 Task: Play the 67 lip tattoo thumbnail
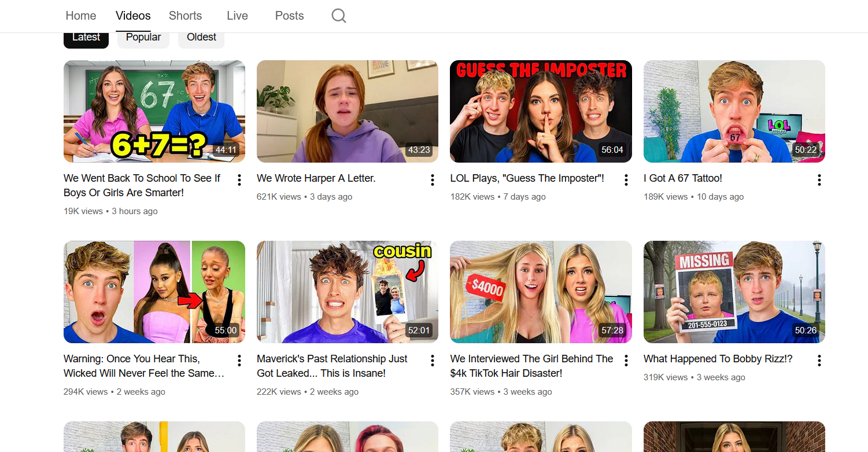pyautogui.click(x=734, y=111)
